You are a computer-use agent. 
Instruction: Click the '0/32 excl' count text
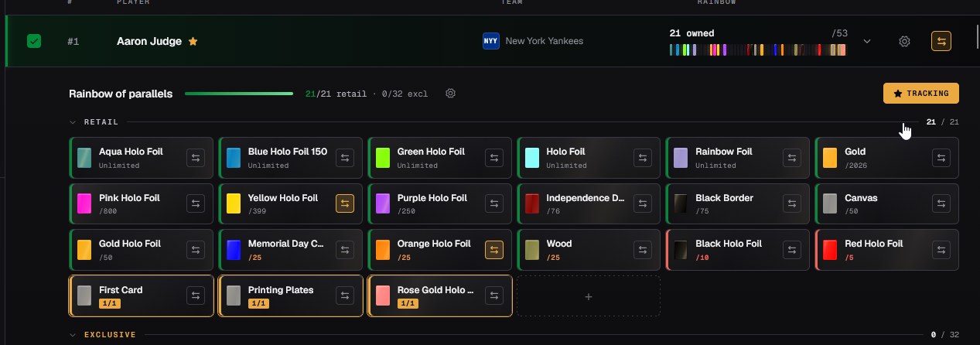[x=405, y=94]
